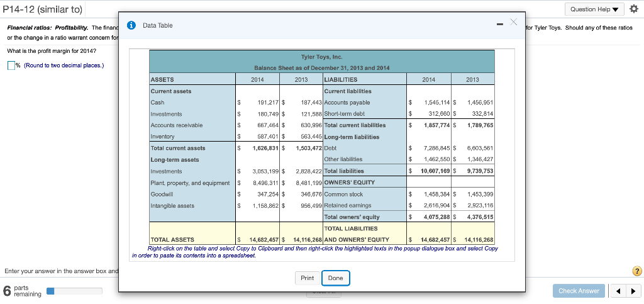Click the Plant, property, and equipment label

pyautogui.click(x=190, y=183)
